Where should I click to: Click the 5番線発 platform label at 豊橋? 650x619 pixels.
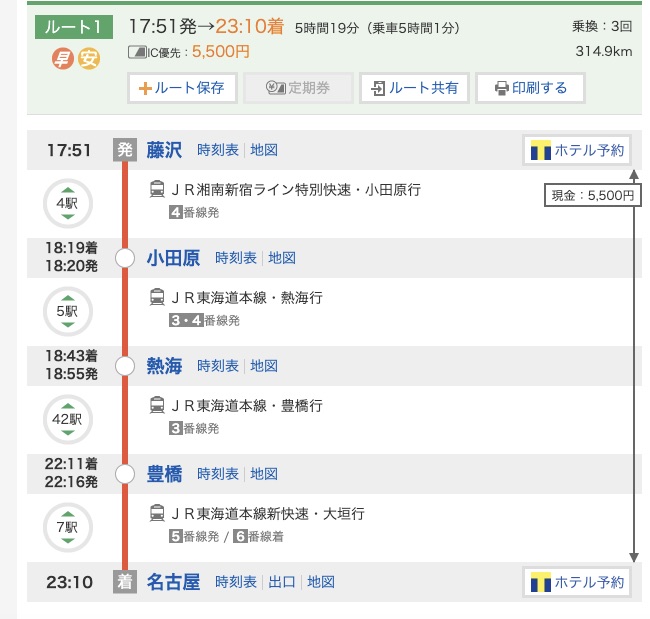tap(194, 536)
